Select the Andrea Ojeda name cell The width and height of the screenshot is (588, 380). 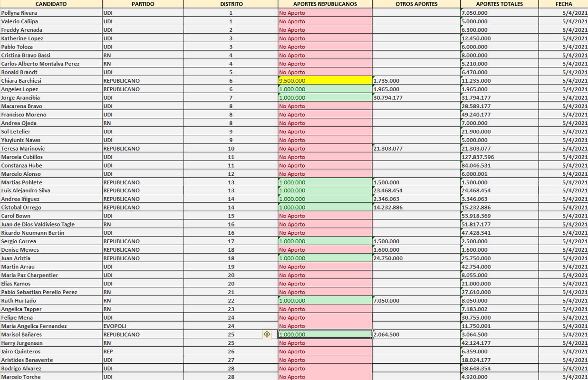coord(51,123)
